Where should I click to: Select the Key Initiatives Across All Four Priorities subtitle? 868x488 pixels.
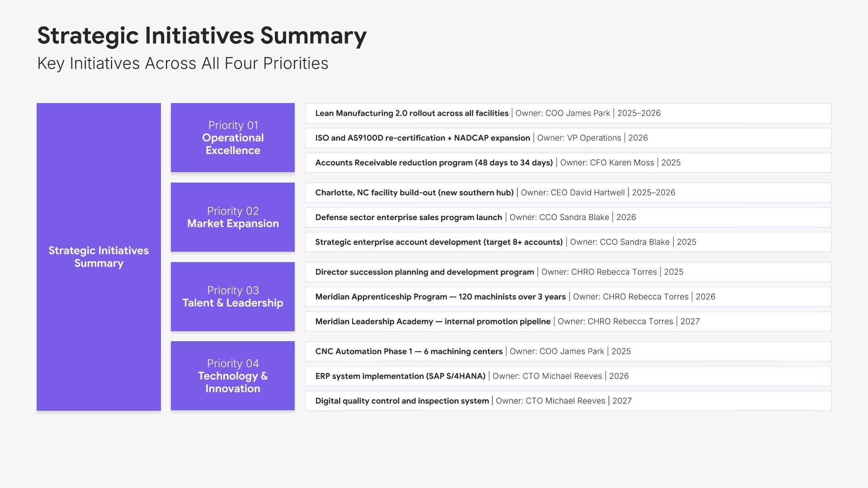(183, 64)
